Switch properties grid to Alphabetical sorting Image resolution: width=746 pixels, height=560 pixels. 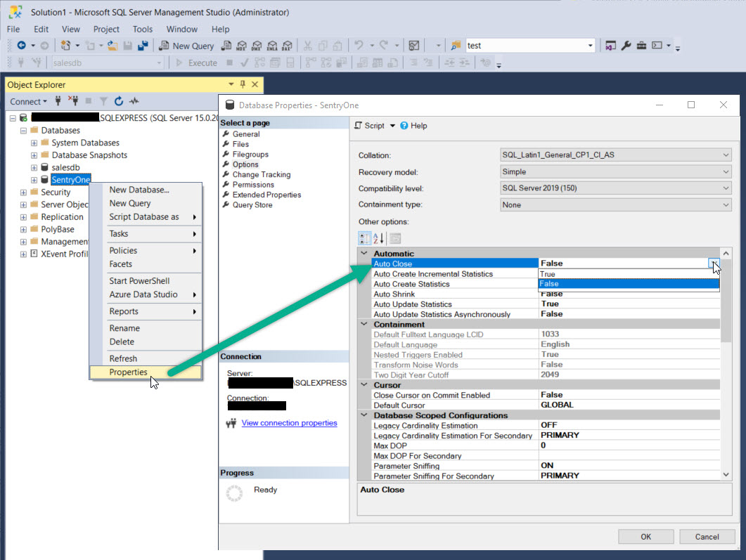378,237
